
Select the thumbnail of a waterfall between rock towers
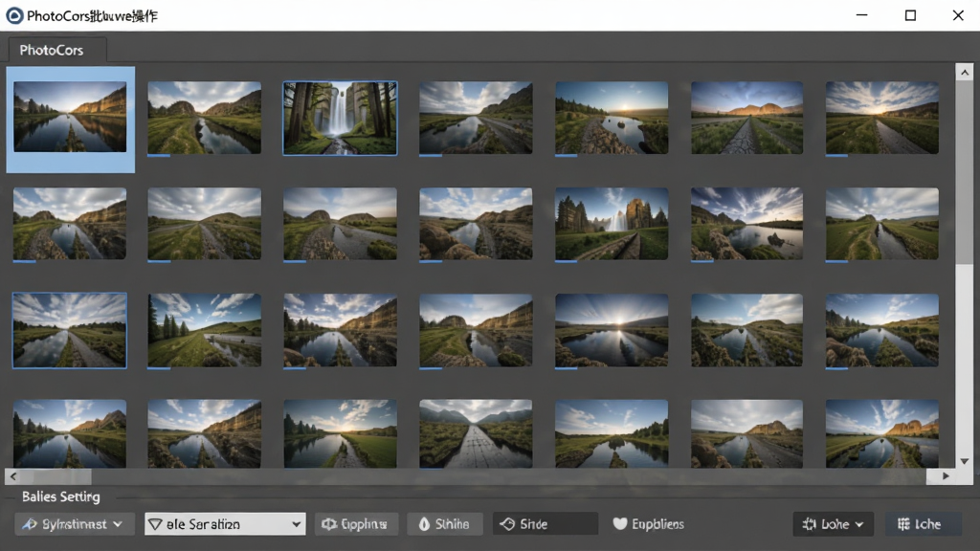[612, 224]
